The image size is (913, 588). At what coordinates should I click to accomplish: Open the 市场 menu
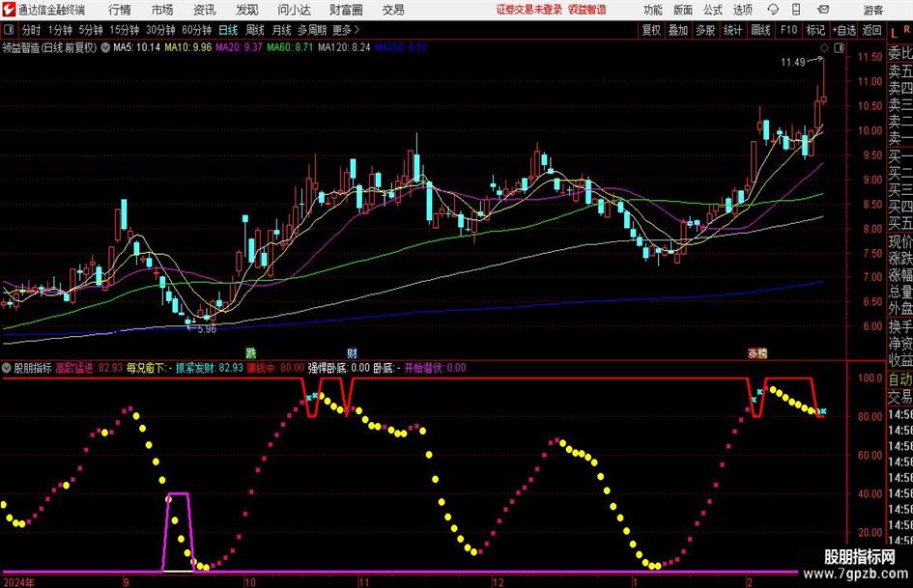[x=162, y=10]
